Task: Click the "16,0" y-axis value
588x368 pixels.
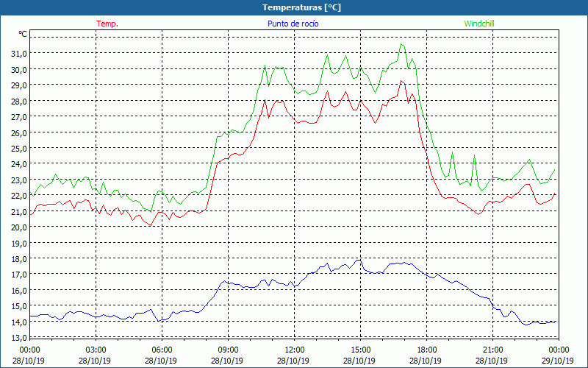Action: click(19, 290)
